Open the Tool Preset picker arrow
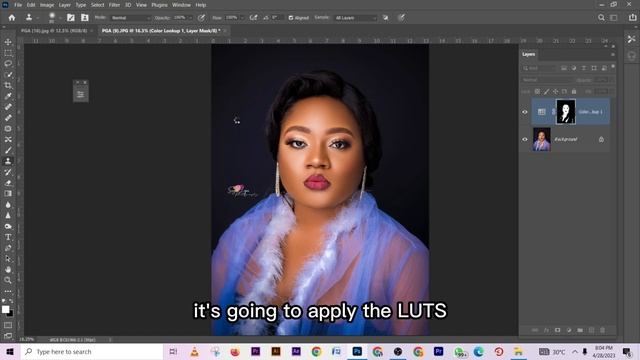640x360 pixels. [x=38, y=18]
